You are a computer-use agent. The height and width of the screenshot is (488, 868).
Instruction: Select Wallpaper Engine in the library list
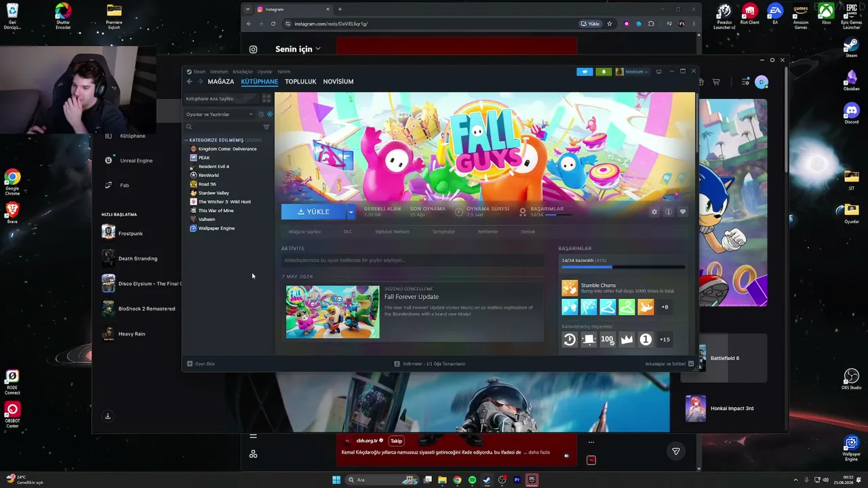(216, 228)
